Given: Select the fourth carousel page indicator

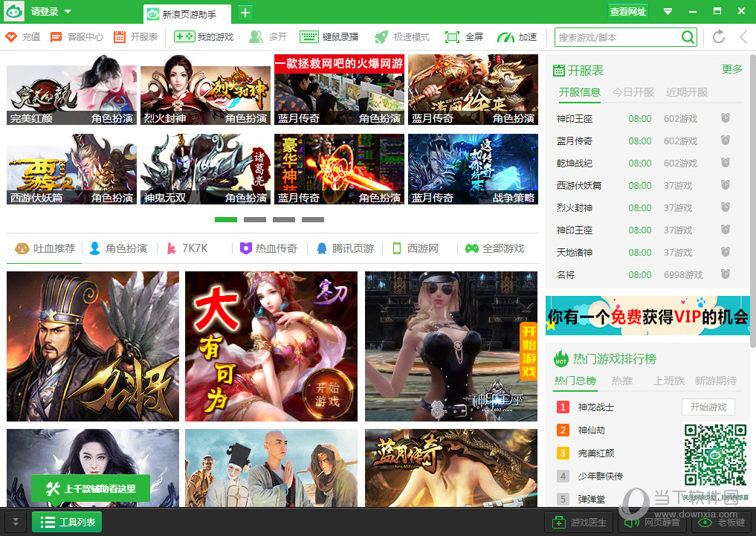Looking at the screenshot, I should click(x=312, y=219).
